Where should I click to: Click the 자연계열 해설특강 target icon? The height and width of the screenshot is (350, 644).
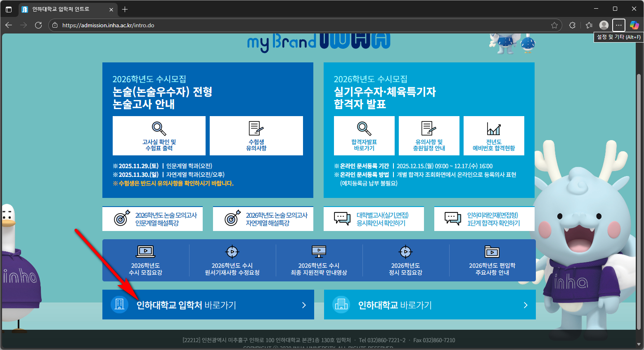[232, 219]
